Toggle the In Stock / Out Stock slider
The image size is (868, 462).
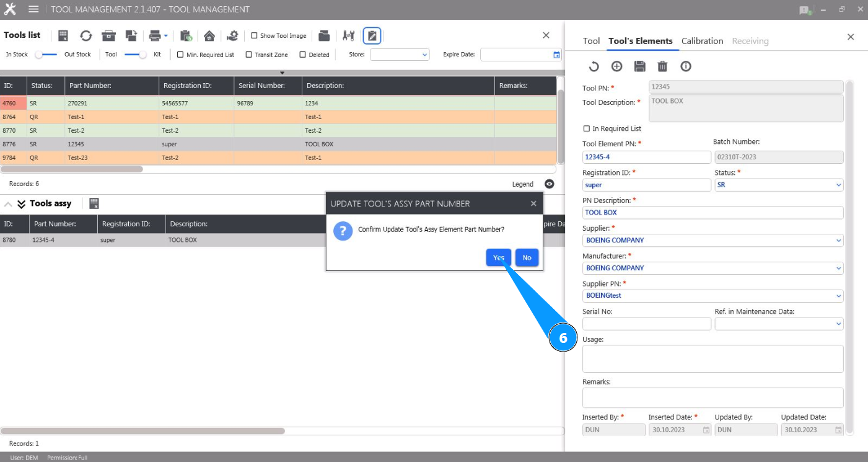[46, 55]
